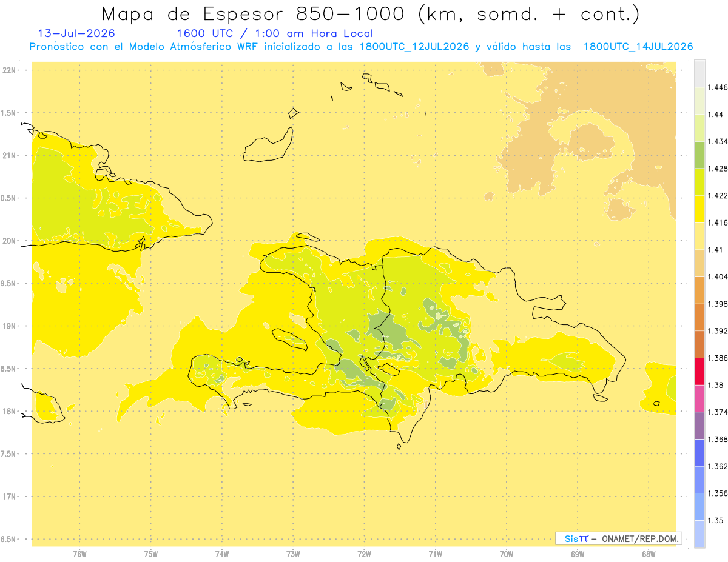The image size is (728, 562).
Task: Click the '1.428' colorbar value
Action: pos(718,169)
